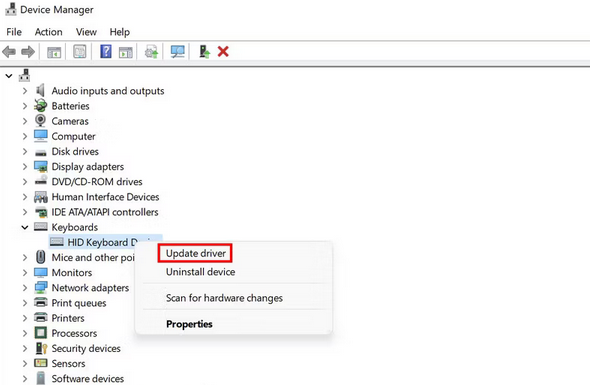Expand the Disk drives category
Screen dimensions: 590x385
(25, 152)
